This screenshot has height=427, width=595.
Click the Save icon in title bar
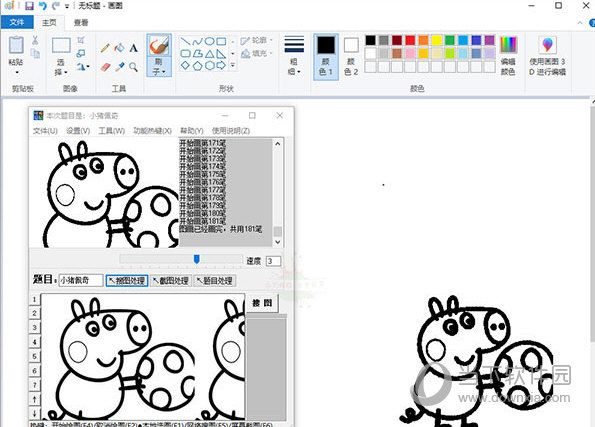click(x=29, y=6)
